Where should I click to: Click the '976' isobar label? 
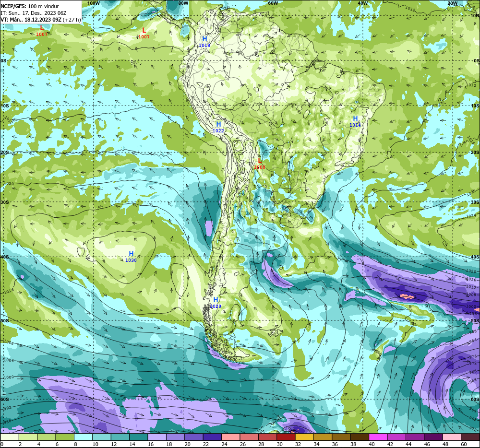coord(473,356)
